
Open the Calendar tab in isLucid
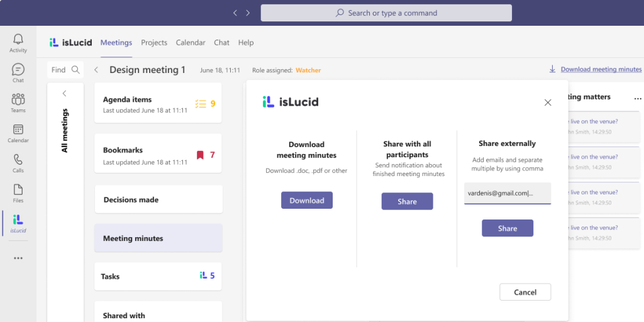pos(191,42)
